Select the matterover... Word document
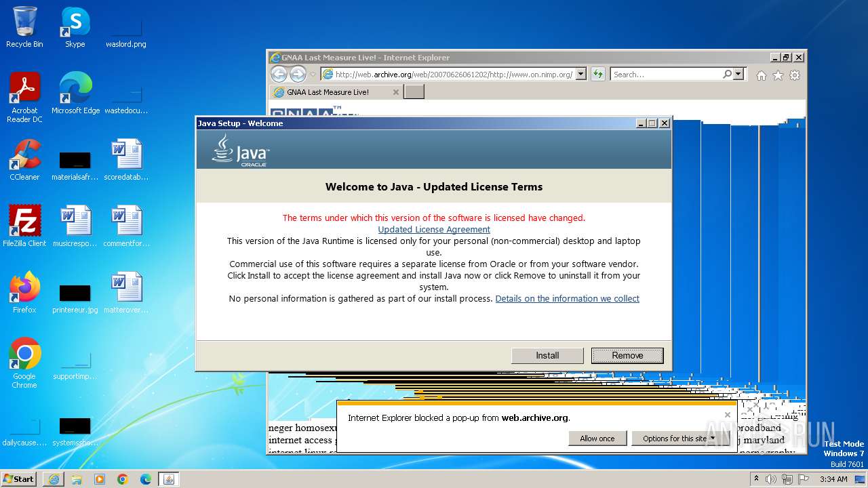The image size is (868, 488). 126,293
